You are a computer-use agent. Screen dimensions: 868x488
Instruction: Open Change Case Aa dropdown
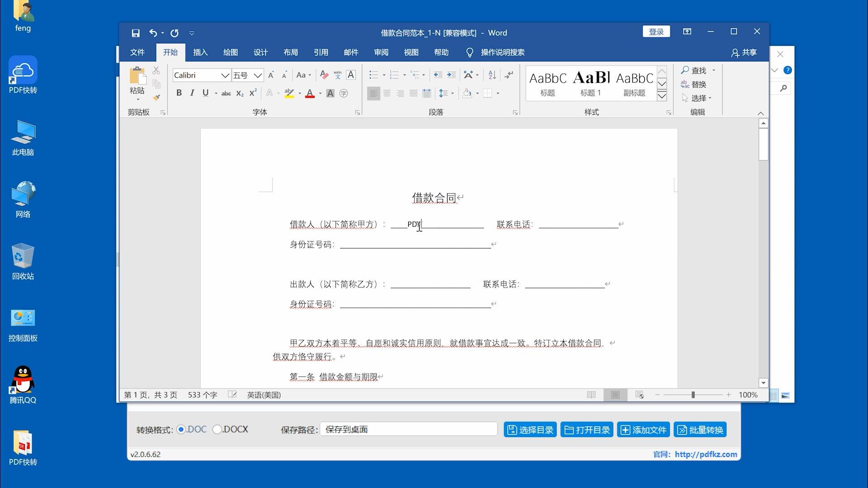click(x=304, y=75)
